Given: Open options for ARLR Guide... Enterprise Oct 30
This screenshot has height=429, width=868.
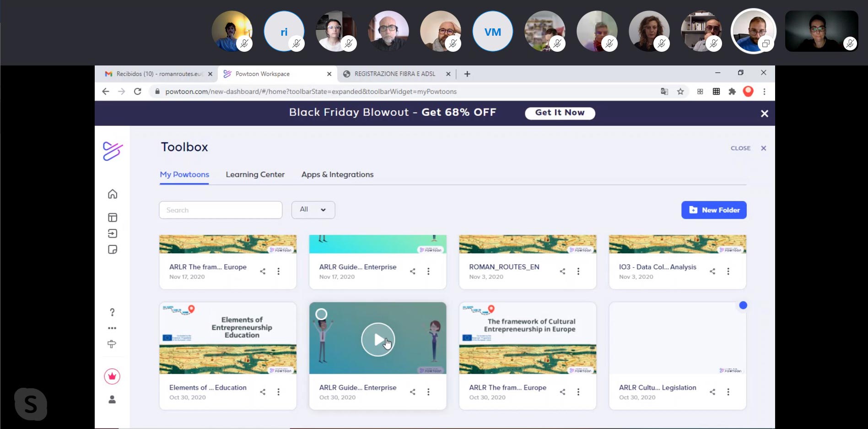Looking at the screenshot, I should click(x=428, y=392).
